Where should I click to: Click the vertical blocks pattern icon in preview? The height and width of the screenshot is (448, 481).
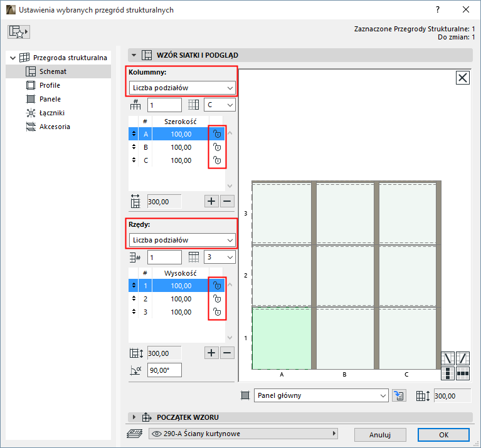(448, 373)
